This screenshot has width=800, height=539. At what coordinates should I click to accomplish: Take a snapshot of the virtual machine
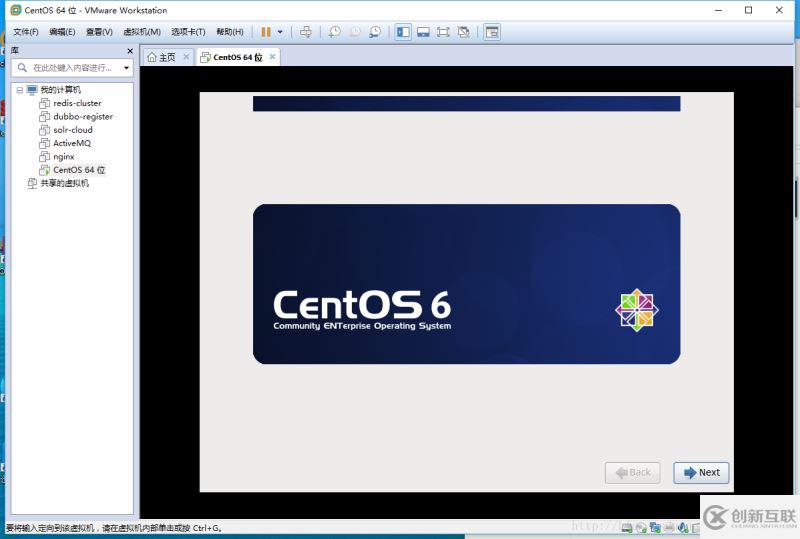click(335, 32)
